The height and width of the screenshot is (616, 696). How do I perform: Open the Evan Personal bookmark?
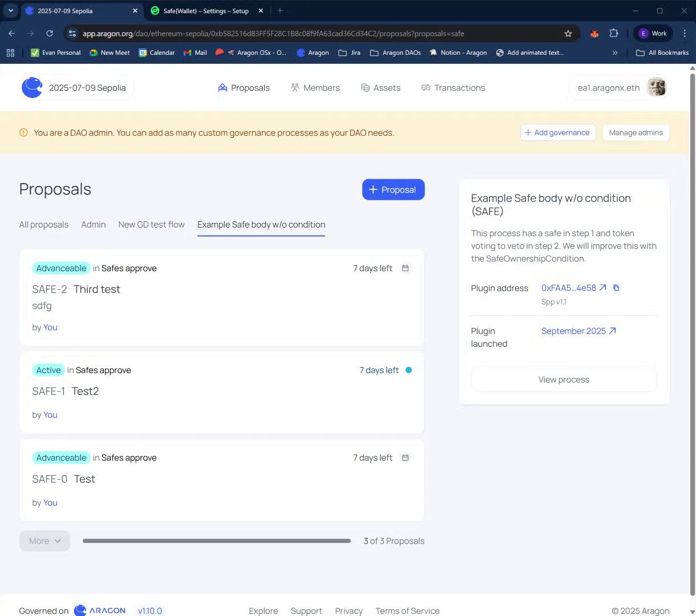coord(55,52)
